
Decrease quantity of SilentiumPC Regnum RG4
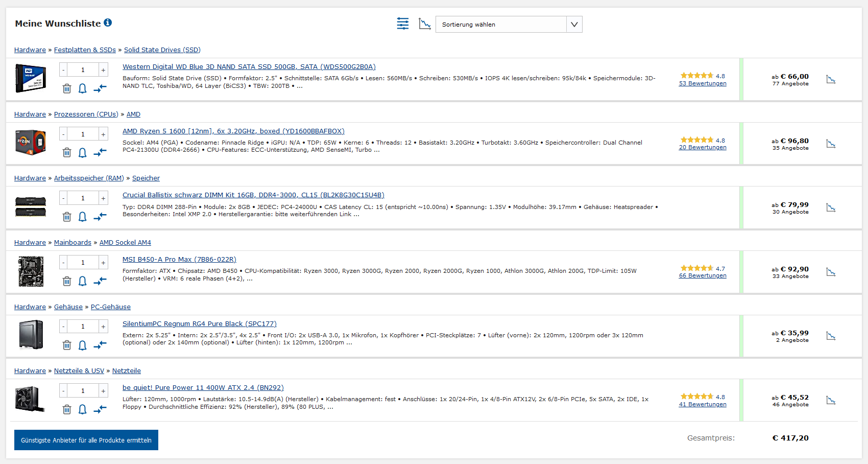[x=63, y=327]
